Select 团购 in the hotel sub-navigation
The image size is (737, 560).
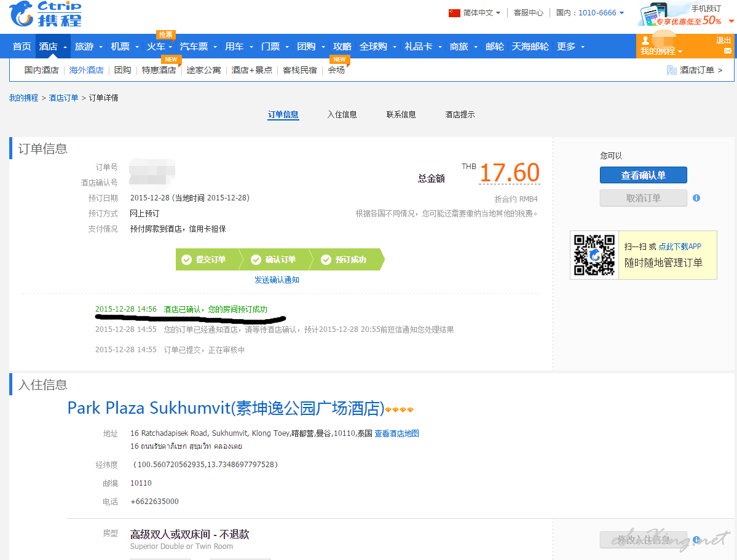[x=122, y=70]
